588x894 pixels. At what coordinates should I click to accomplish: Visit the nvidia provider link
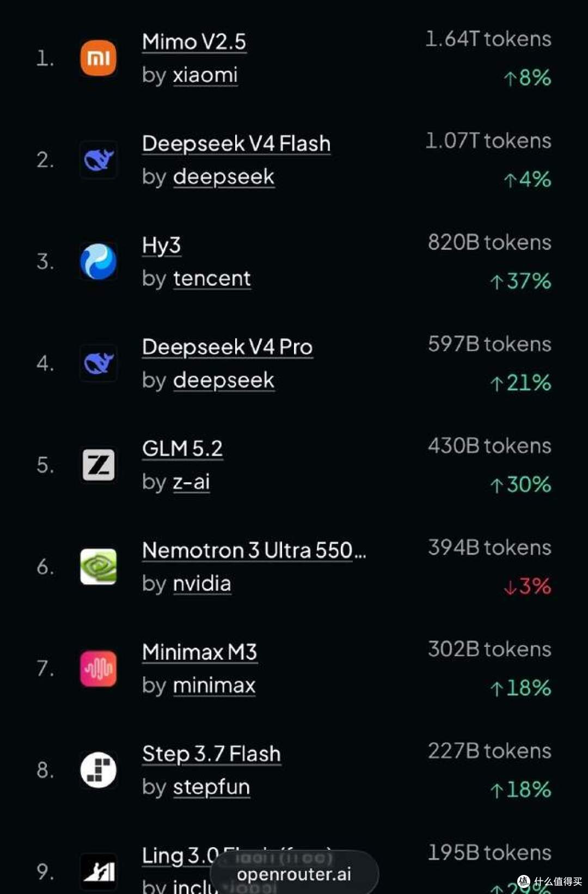coord(202,584)
